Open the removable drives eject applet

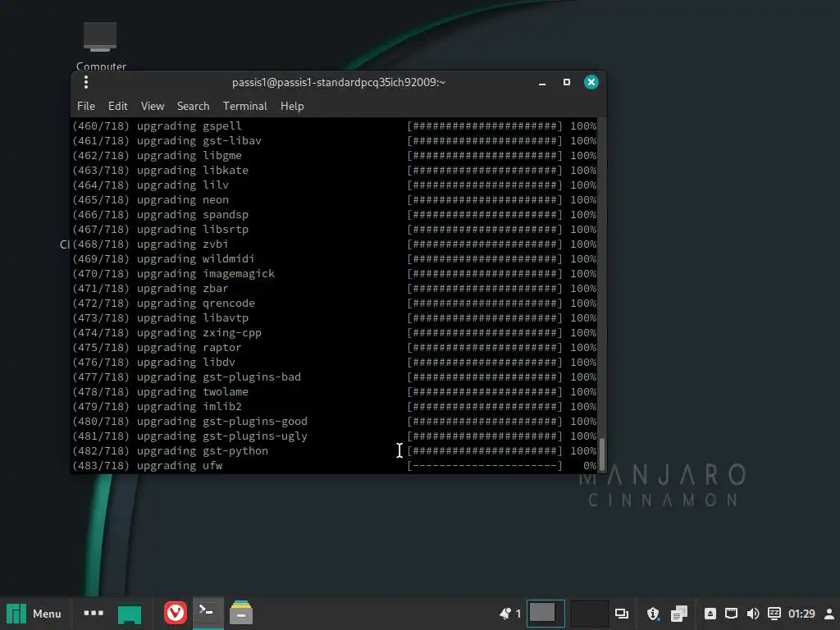pos(710,614)
